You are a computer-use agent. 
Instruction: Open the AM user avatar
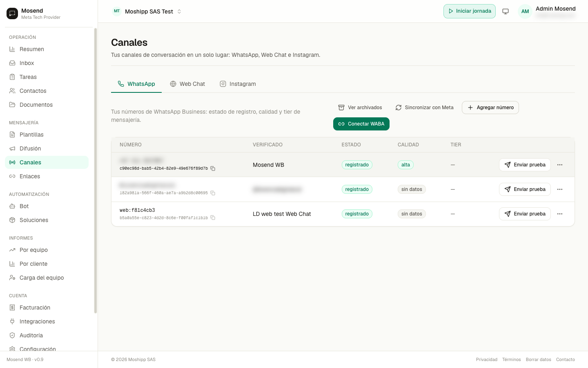pyautogui.click(x=525, y=11)
